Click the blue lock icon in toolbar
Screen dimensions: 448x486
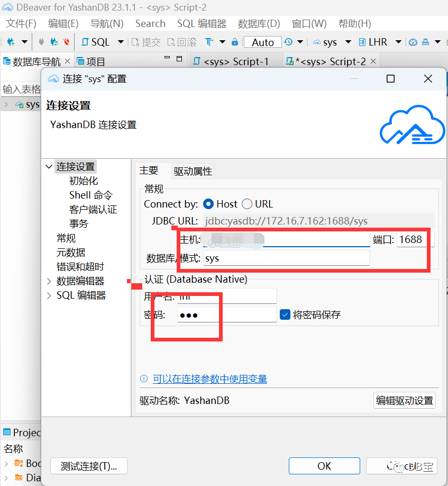tap(235, 42)
